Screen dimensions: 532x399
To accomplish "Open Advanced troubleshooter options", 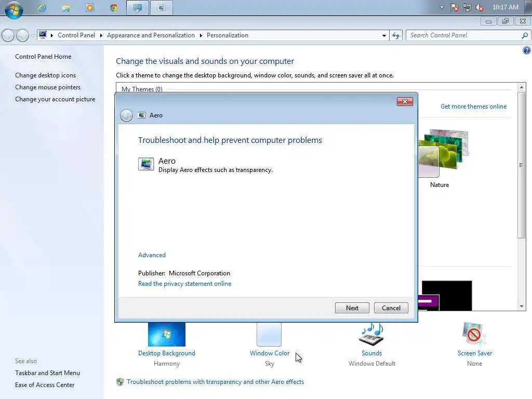I will (152, 255).
